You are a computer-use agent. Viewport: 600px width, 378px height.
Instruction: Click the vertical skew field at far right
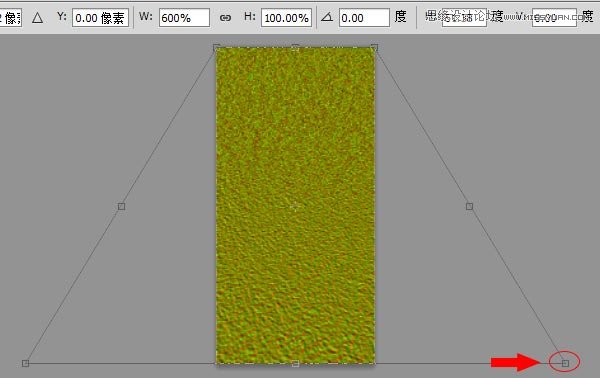point(554,18)
